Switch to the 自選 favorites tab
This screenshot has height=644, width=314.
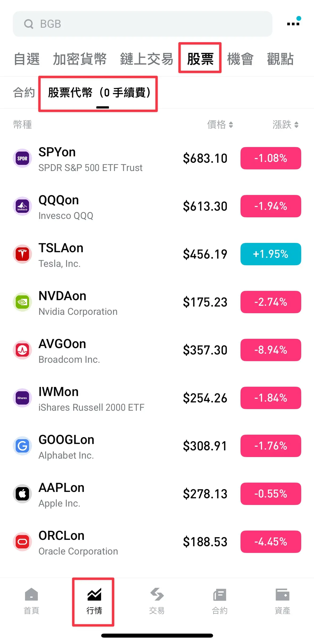(x=27, y=59)
